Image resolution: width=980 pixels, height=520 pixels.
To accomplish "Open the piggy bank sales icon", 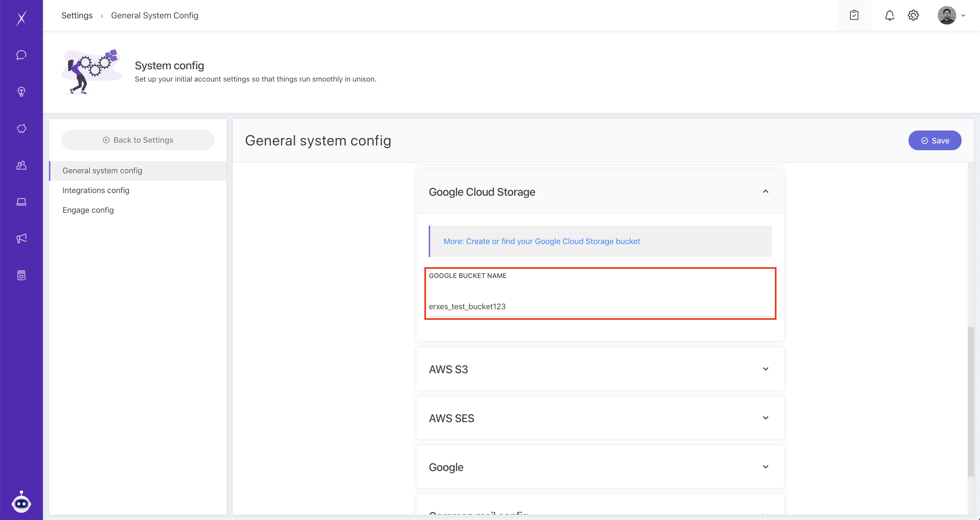I will pyautogui.click(x=21, y=128).
